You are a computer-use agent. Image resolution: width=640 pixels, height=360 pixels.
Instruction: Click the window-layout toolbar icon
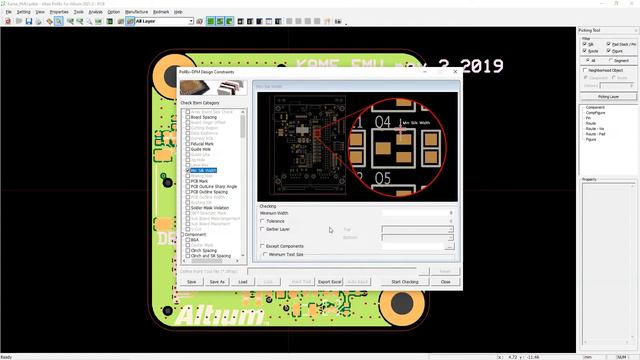(269, 21)
